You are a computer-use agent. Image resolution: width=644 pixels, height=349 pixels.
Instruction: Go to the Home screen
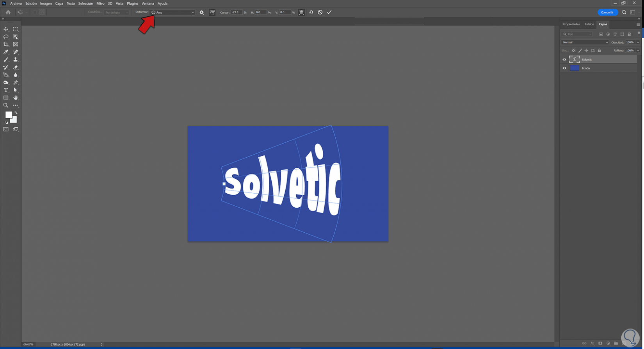coord(8,12)
